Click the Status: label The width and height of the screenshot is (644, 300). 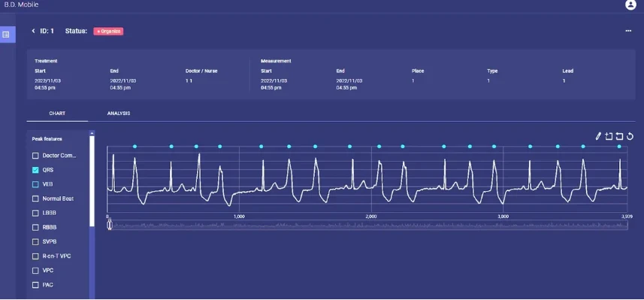(x=77, y=31)
